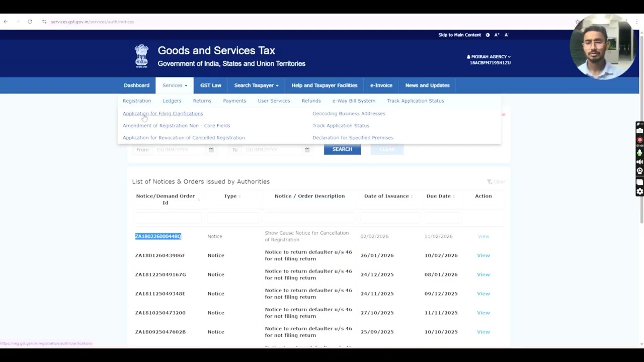Expand the Search Taxpayer dropdown
The width and height of the screenshot is (644, 362).
click(x=256, y=85)
